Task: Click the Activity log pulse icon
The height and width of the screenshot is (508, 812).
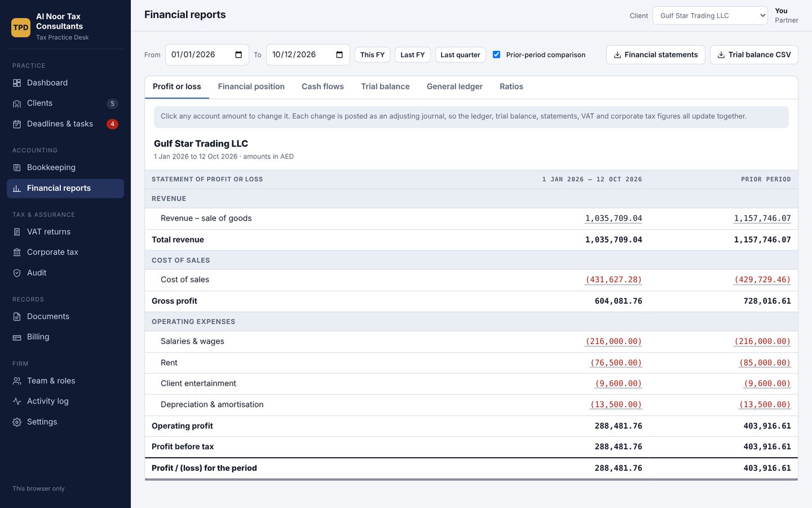Action: pyautogui.click(x=17, y=401)
